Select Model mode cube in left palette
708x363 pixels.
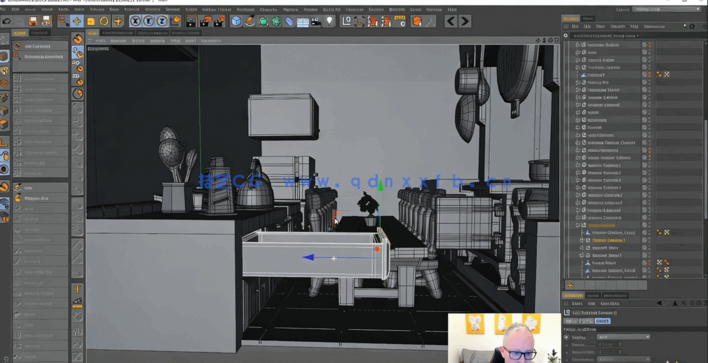[4, 56]
